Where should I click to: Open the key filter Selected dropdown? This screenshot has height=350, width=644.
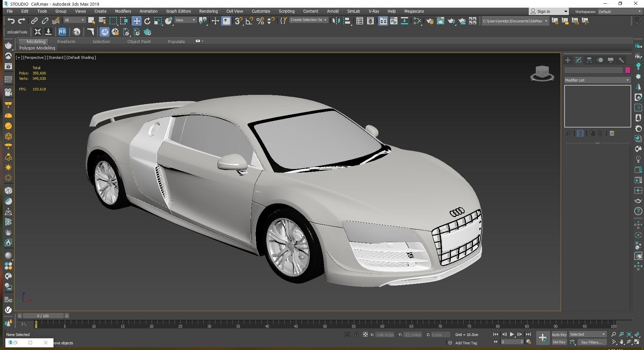(587, 334)
